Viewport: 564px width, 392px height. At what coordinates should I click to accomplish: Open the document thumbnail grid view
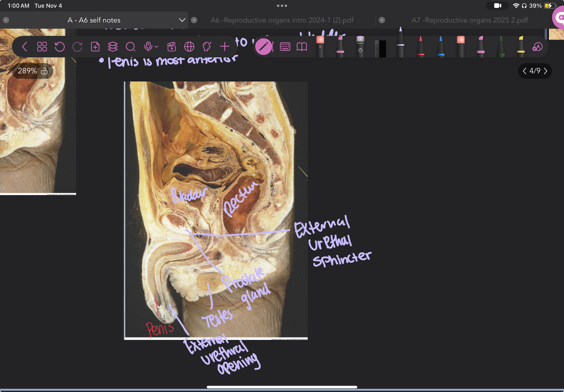(x=42, y=47)
